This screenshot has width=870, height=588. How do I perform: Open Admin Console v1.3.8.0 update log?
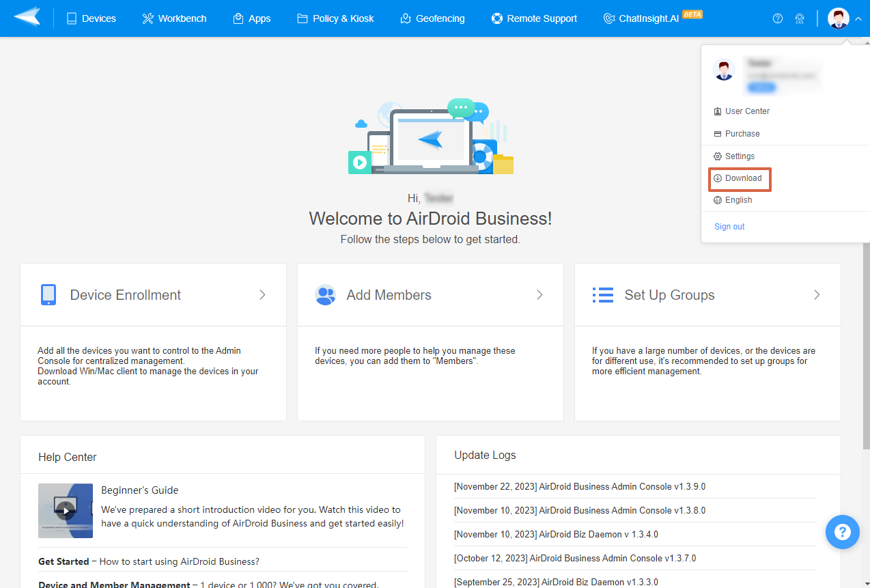click(x=580, y=511)
